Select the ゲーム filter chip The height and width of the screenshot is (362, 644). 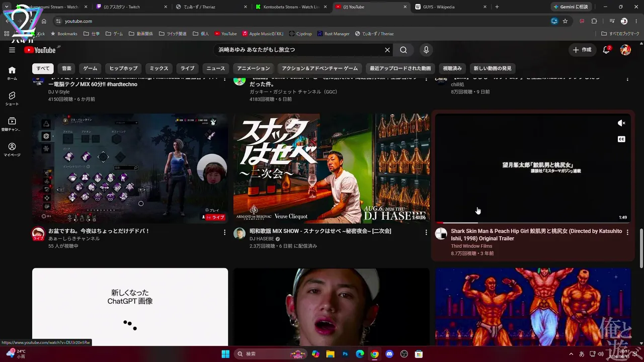90,68
